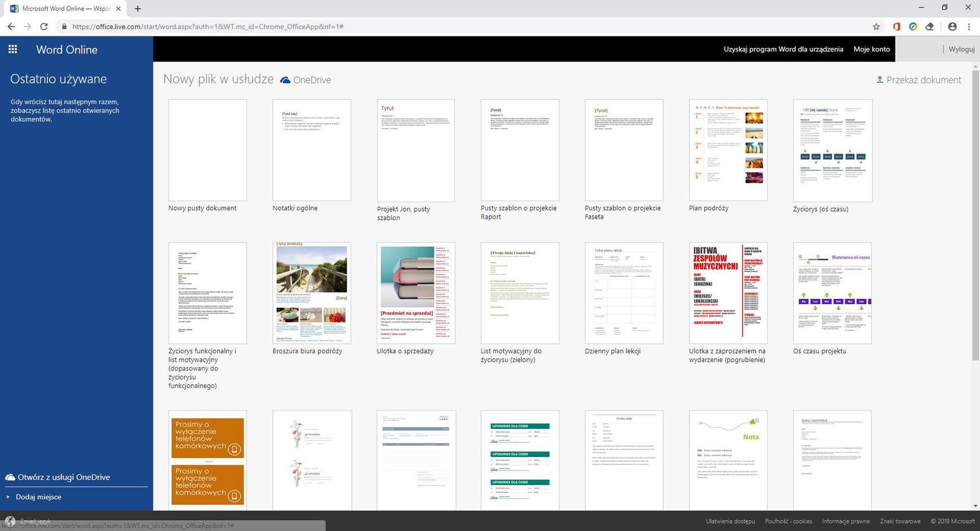Open Informacje prawne footer link

coord(846,521)
